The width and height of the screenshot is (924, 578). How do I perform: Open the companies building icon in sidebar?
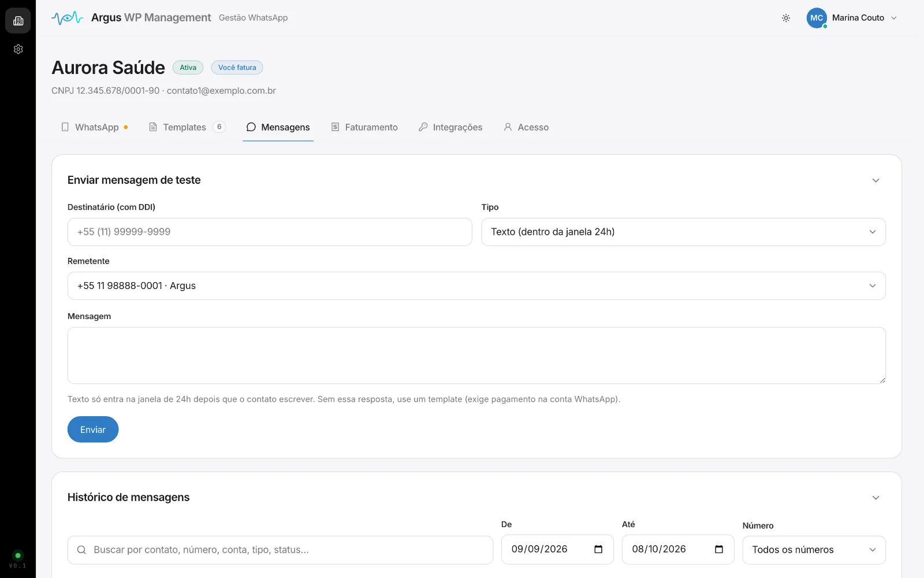(x=18, y=21)
